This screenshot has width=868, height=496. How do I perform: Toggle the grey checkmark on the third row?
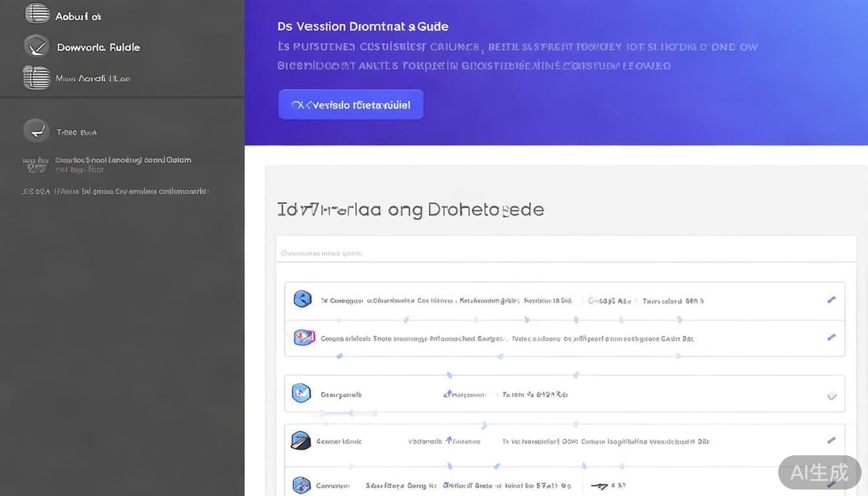[832, 396]
